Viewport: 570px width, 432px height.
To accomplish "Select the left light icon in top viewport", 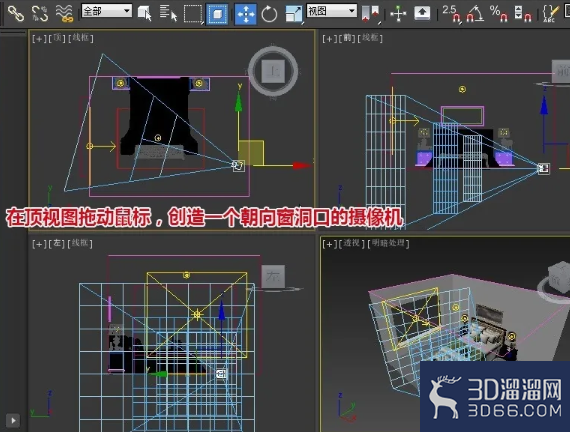I will [x=121, y=83].
